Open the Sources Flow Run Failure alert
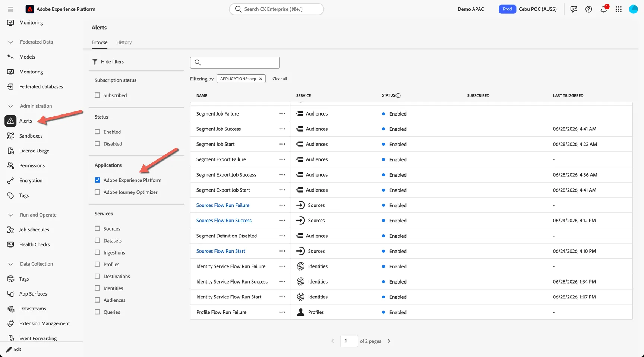Screen dimensions: 644x357 tap(223, 205)
